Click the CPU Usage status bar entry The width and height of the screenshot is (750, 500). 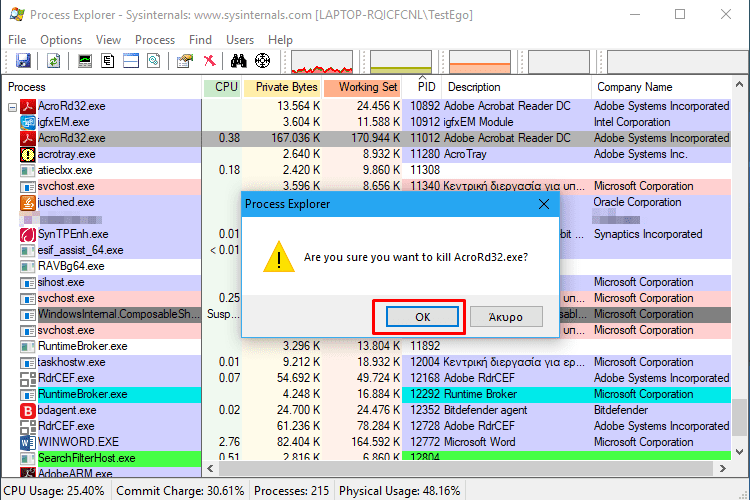[54, 491]
